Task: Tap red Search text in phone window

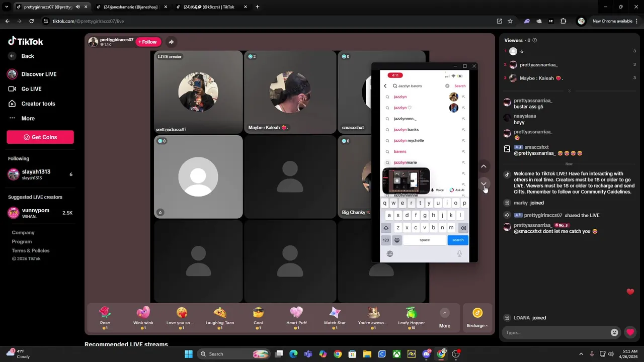Action: point(460,86)
